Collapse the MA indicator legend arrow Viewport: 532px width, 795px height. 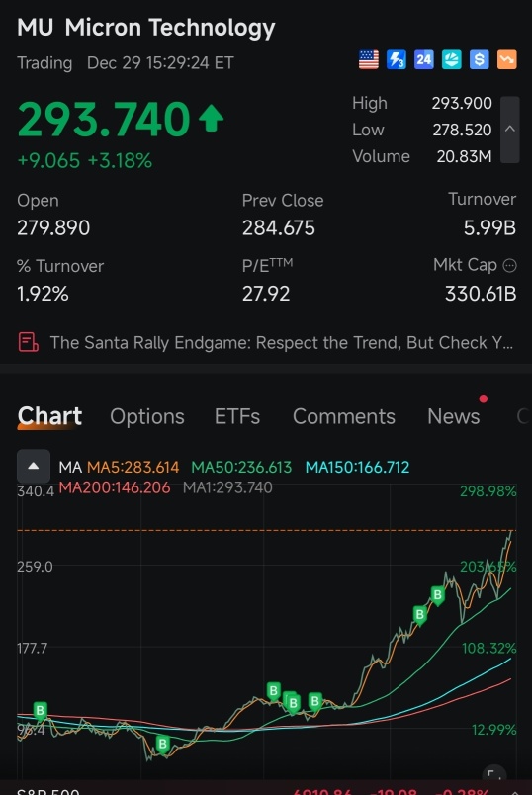(x=34, y=466)
